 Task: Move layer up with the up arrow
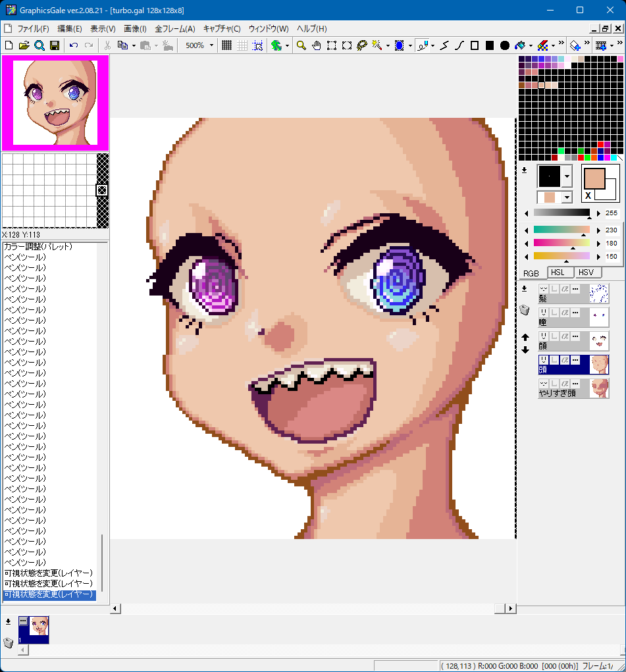click(525, 337)
